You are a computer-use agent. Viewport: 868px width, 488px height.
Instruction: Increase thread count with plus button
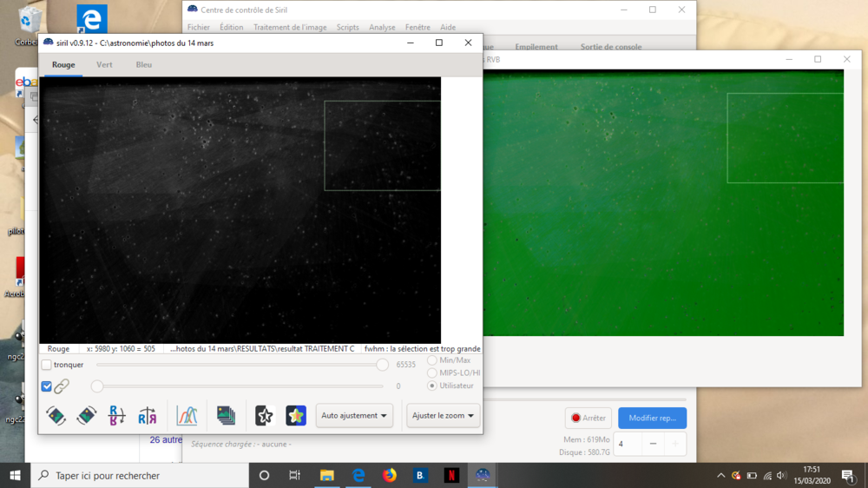[x=674, y=444]
